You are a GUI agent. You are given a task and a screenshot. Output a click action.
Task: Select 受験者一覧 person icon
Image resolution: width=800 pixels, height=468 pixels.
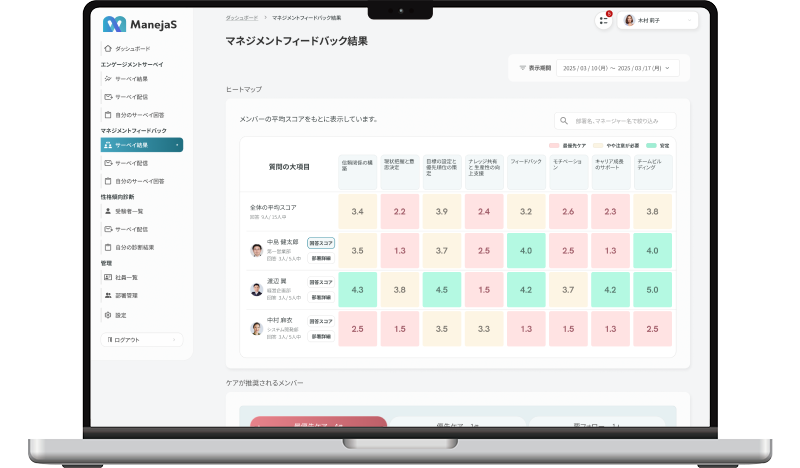pyautogui.click(x=108, y=211)
